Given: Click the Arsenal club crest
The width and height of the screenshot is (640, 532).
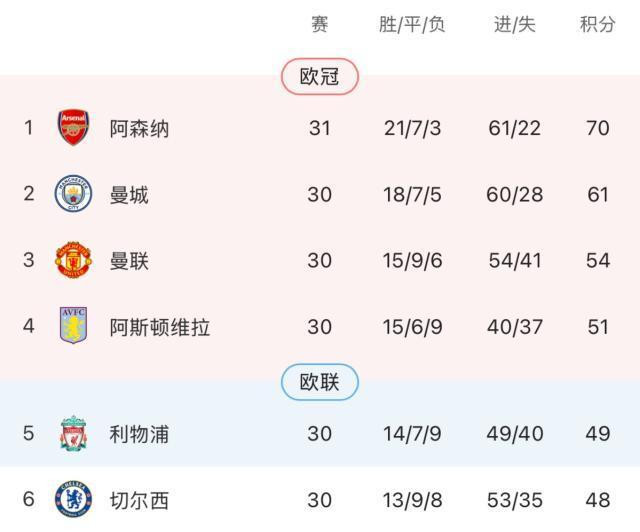Looking at the screenshot, I should click(74, 128).
